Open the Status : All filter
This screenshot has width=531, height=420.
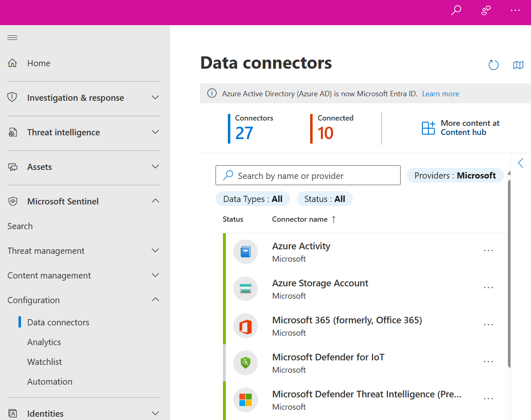(325, 199)
